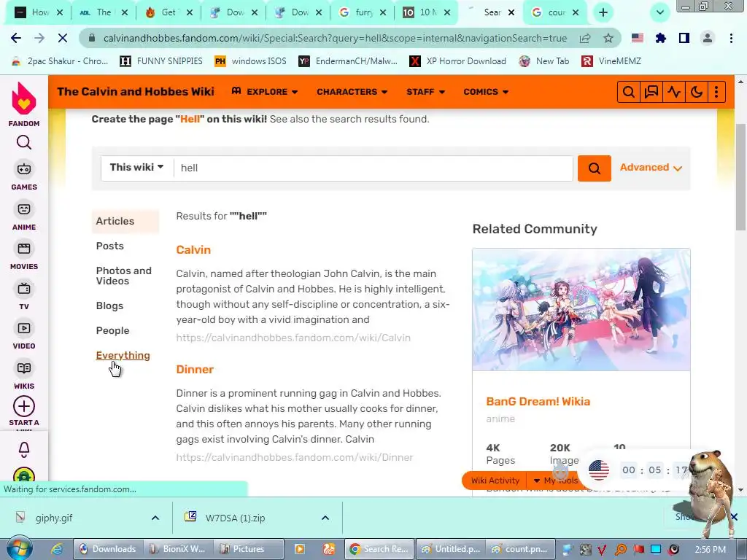Click Wiki Activity button
747x560 pixels.
pos(495,481)
